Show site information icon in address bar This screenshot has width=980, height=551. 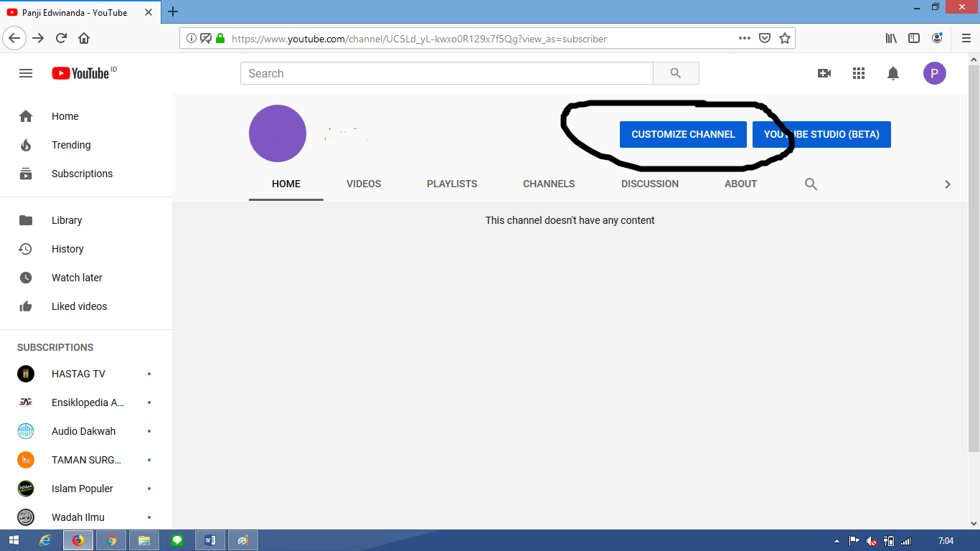[x=192, y=38]
